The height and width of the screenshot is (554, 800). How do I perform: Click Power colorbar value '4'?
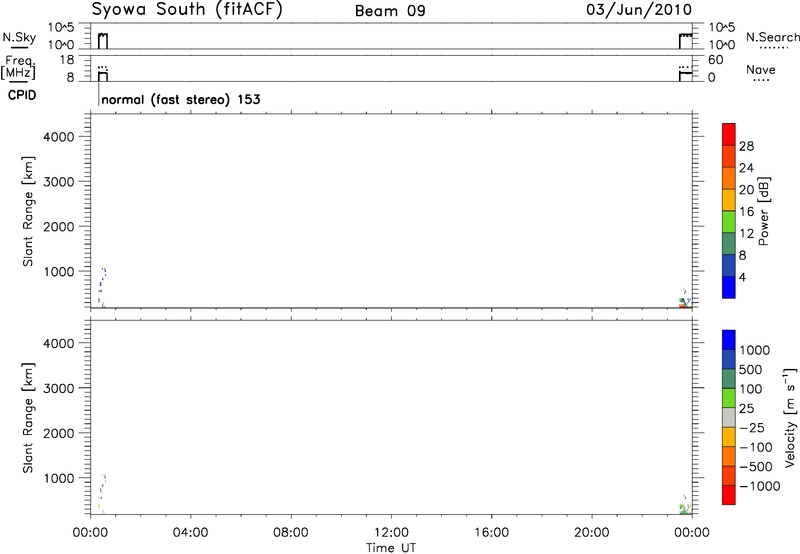pos(742,277)
